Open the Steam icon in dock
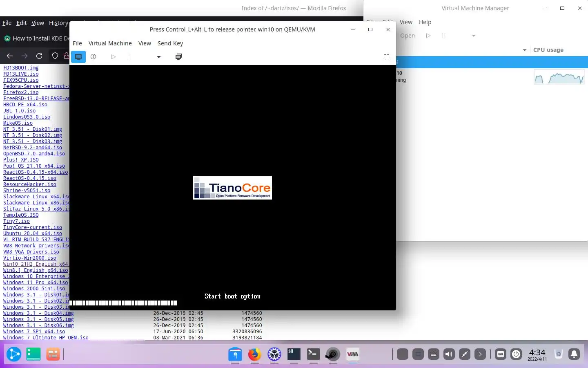588x368 pixels. (x=333, y=354)
